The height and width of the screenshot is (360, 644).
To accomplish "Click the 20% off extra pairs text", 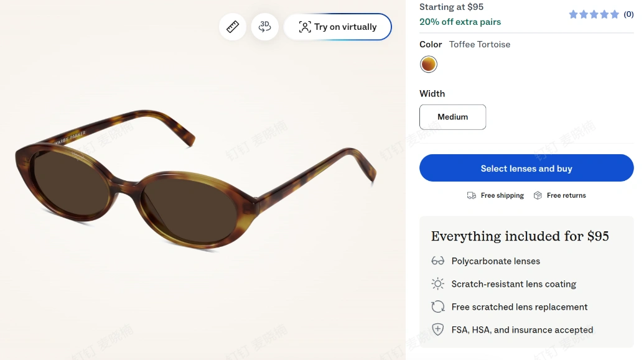I will coord(460,22).
